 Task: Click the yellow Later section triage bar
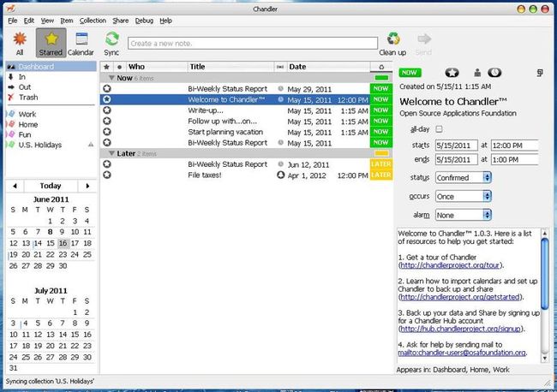coord(381,153)
